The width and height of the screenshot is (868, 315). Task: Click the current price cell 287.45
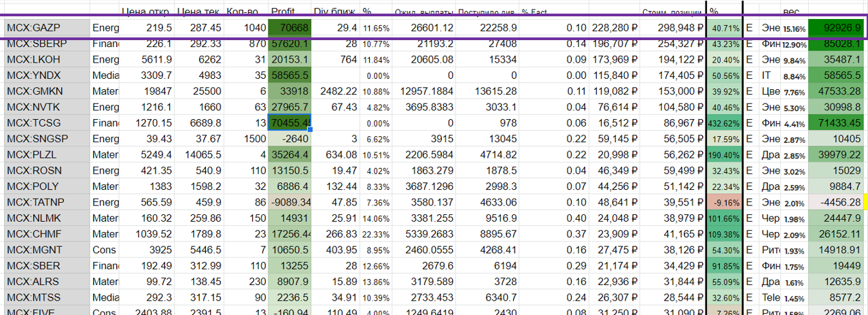[x=198, y=28]
